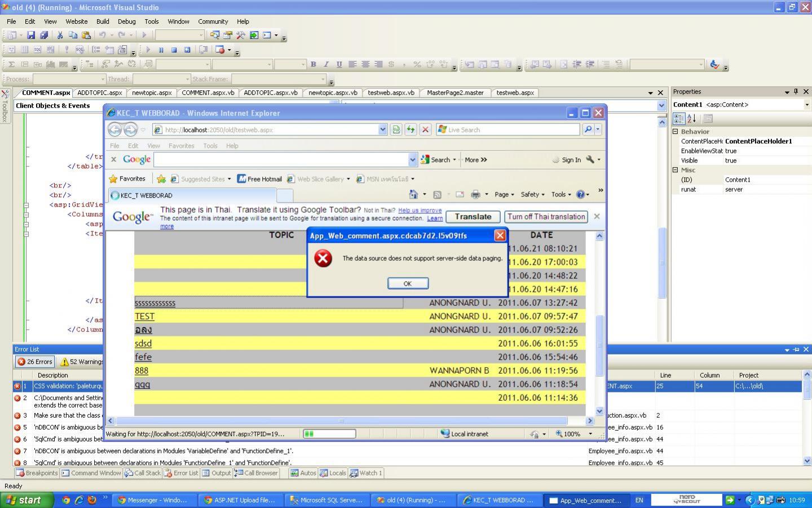Open the Process dropdown in debug toolbar
The image size is (812, 508).
click(x=102, y=79)
